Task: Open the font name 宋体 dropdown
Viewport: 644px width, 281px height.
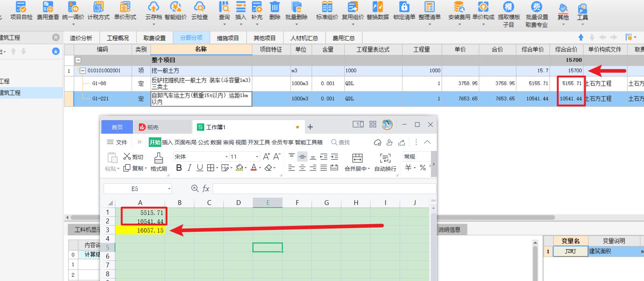Action: [x=227, y=157]
